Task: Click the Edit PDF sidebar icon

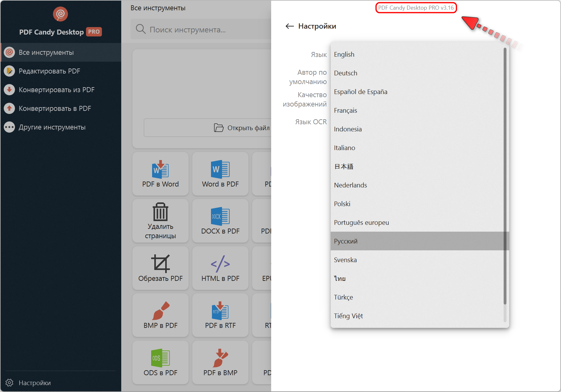Action: click(10, 71)
